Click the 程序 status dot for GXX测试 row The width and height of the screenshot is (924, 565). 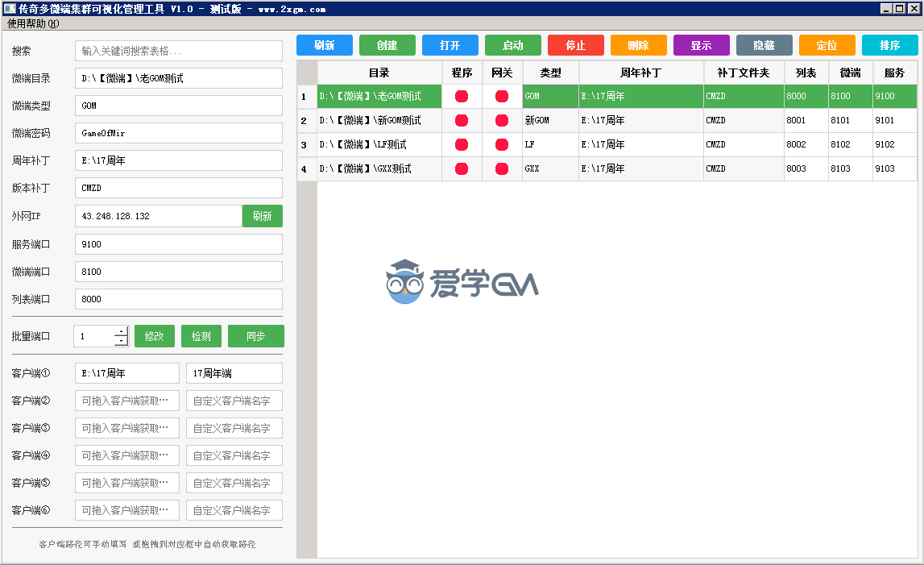(462, 169)
